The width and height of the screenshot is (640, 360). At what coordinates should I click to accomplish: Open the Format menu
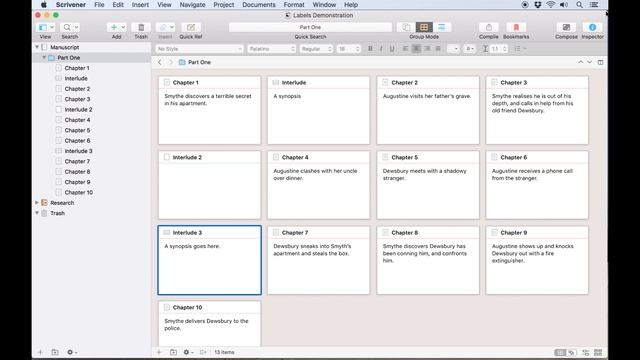[x=294, y=4]
